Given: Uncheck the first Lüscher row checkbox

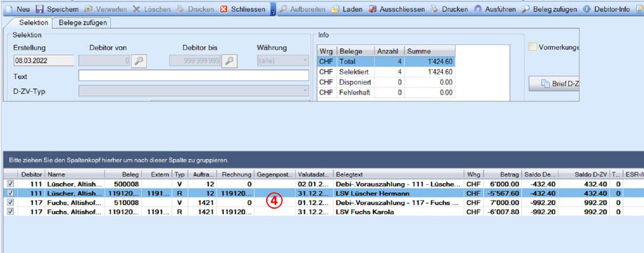Looking at the screenshot, I should pyautogui.click(x=10, y=184).
